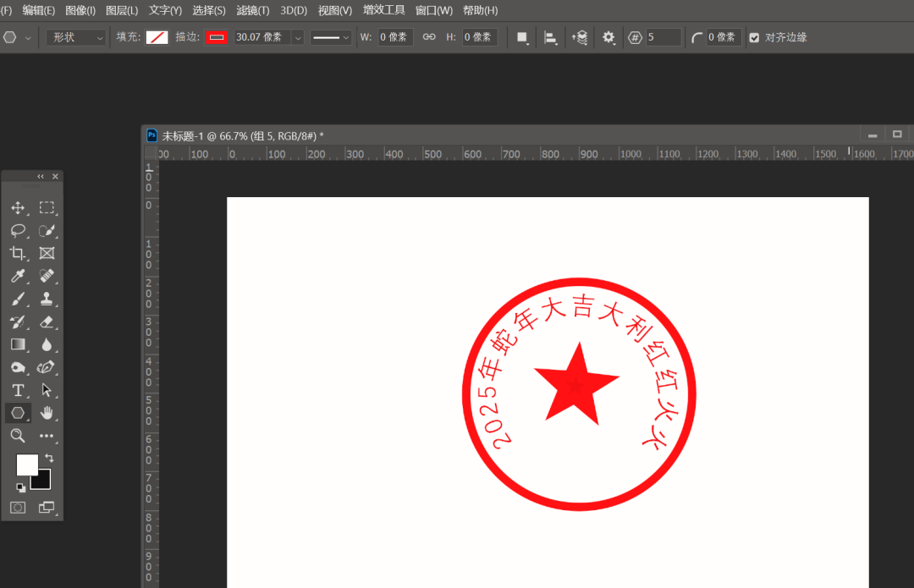Image resolution: width=914 pixels, height=588 pixels.
Task: Open the 窗口(W) menu
Action: (433, 10)
